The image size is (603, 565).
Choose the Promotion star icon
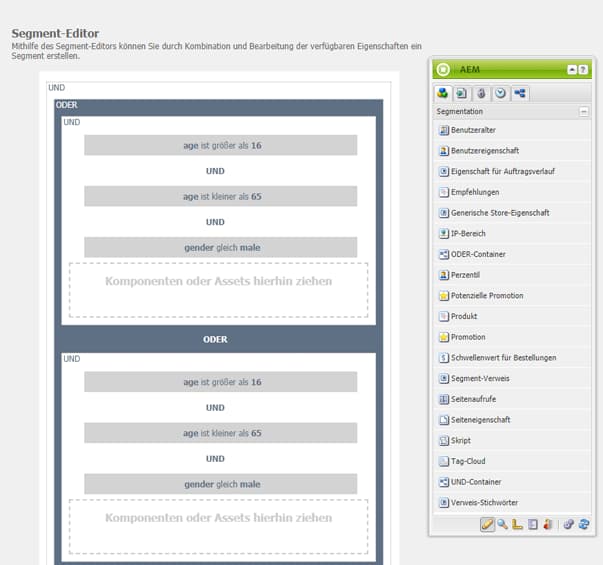(x=444, y=337)
